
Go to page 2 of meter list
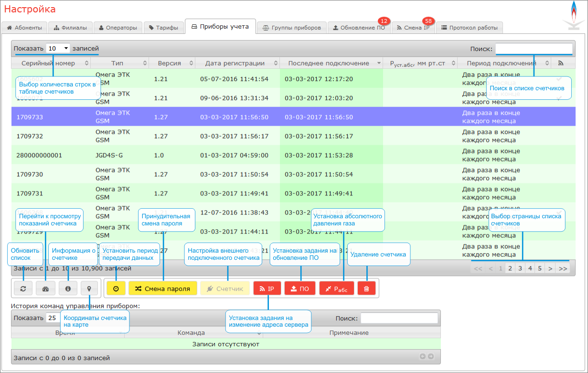point(510,268)
